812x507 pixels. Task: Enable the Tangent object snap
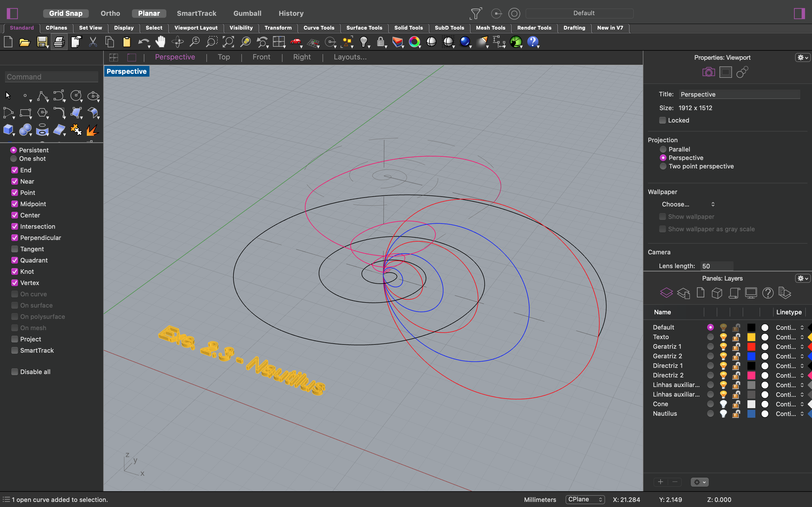15,249
